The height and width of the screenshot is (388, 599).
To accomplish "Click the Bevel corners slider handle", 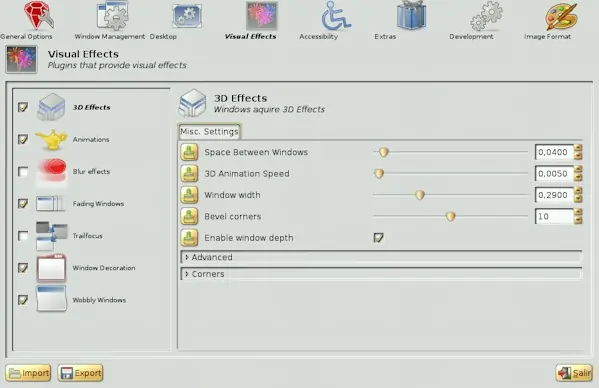I will (450, 217).
